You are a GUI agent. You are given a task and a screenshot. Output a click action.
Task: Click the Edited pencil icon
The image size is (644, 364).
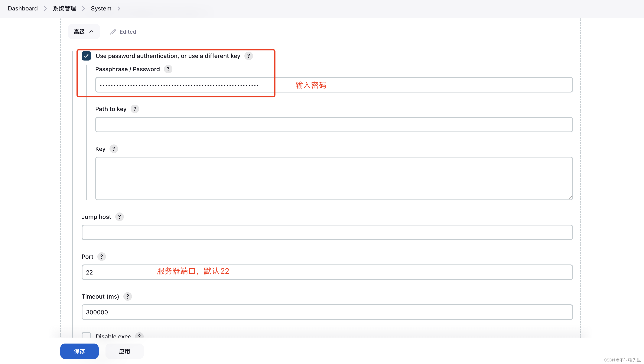pyautogui.click(x=113, y=31)
